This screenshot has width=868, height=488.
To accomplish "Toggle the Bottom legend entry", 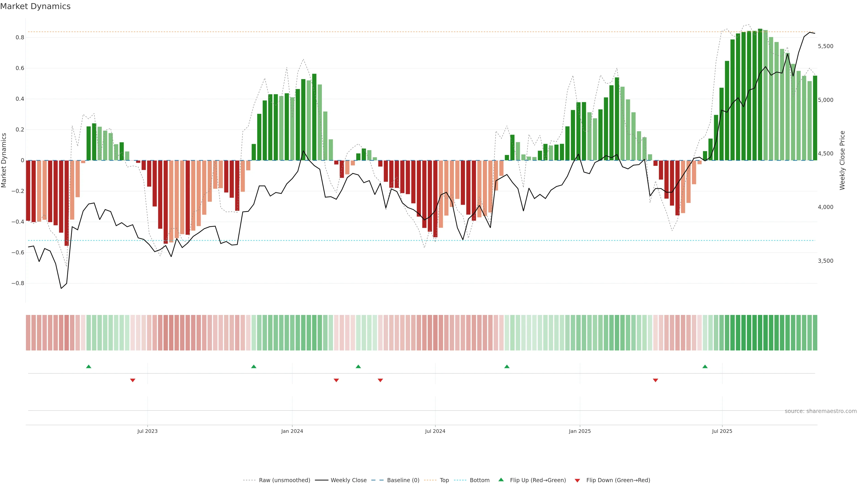I will tap(479, 480).
